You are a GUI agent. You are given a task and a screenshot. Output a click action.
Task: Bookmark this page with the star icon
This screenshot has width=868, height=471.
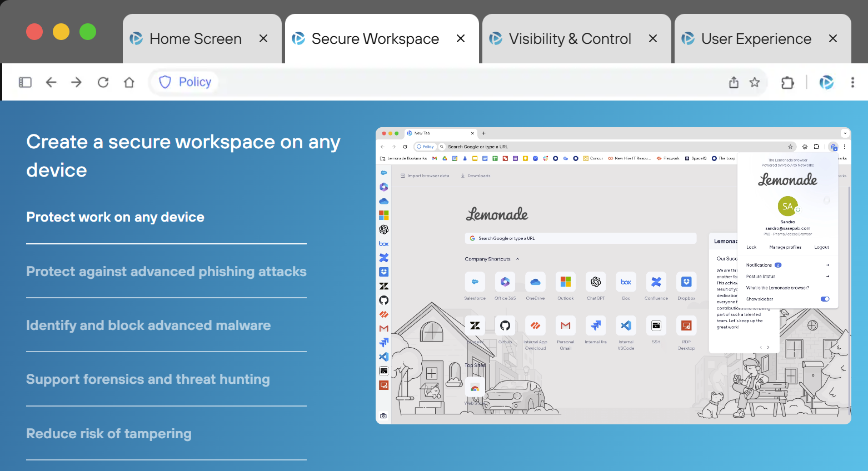point(755,82)
